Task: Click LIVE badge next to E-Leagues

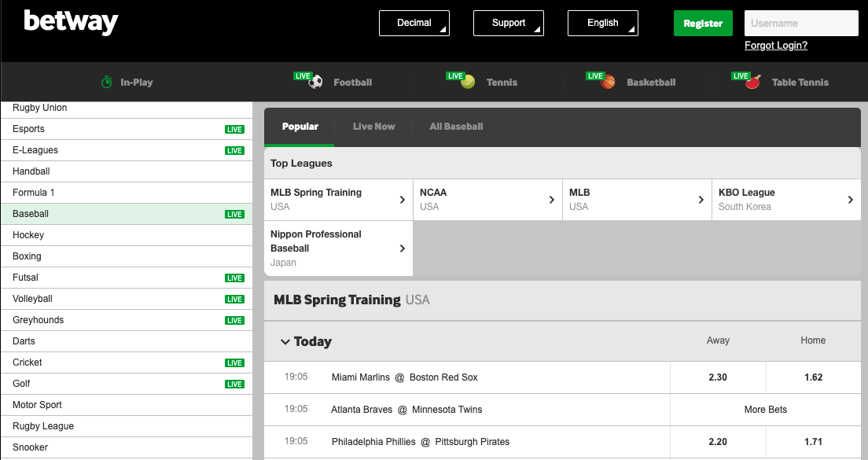Action: (x=235, y=150)
